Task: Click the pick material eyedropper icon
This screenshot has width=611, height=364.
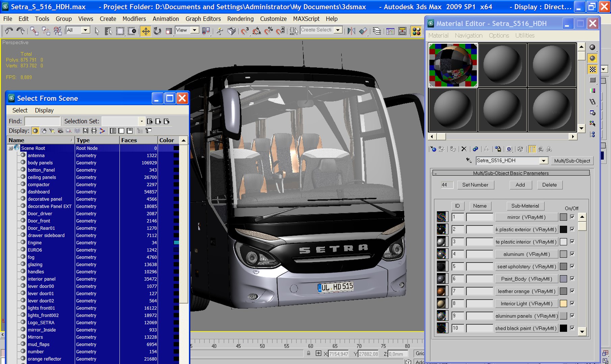Action: coord(469,160)
